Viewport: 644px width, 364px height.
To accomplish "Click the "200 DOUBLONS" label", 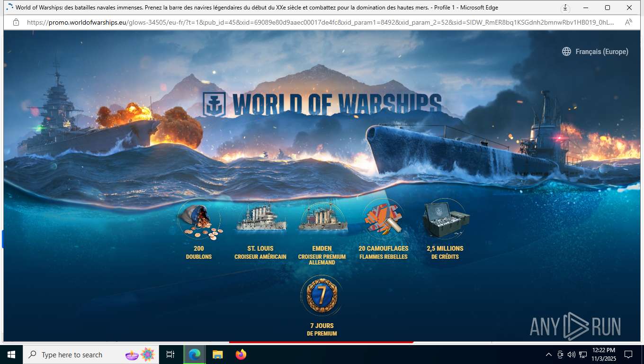I will click(x=199, y=252).
